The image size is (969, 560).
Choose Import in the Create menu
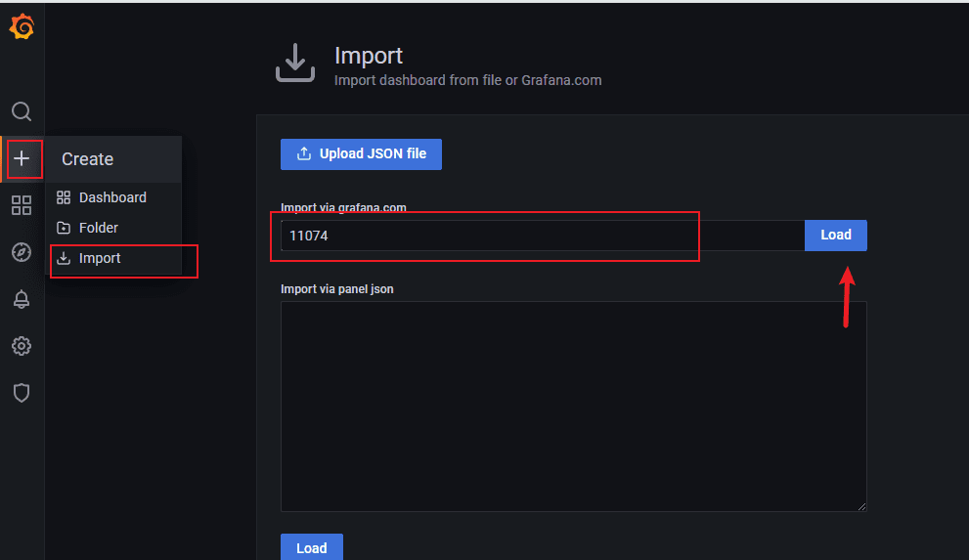pyautogui.click(x=100, y=259)
